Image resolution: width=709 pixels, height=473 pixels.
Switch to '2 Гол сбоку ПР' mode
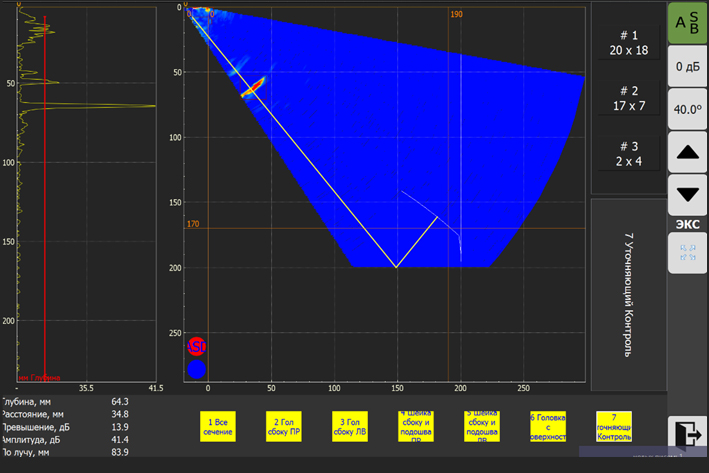[x=284, y=426]
